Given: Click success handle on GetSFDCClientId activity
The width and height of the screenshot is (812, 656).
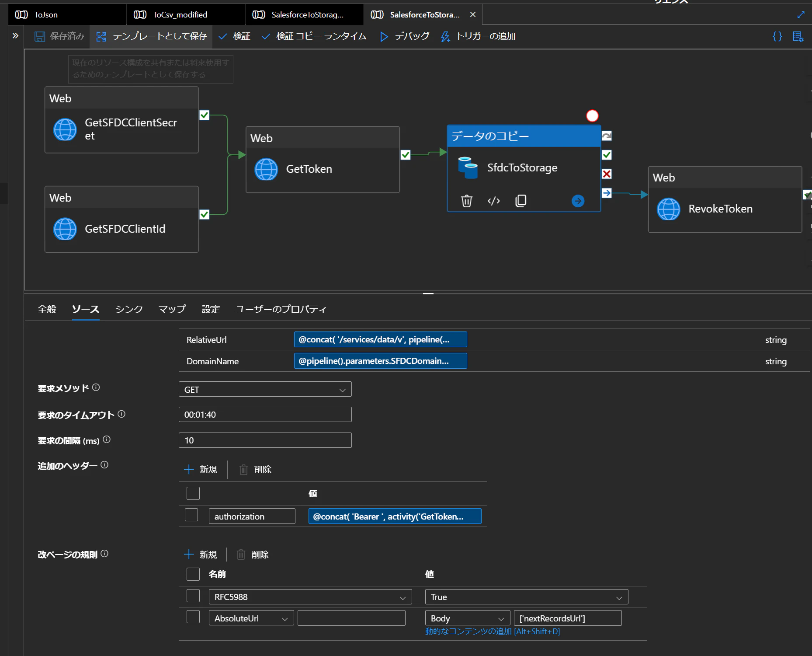Looking at the screenshot, I should point(204,214).
